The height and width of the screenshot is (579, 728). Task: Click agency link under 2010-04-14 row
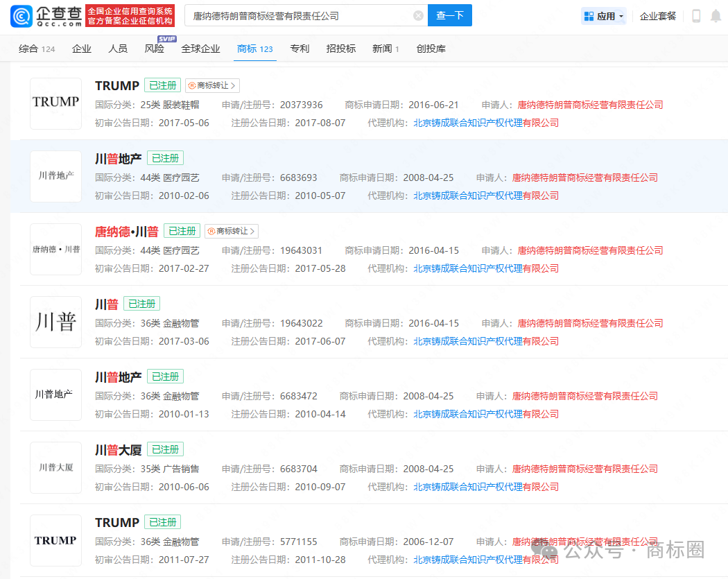click(486, 415)
